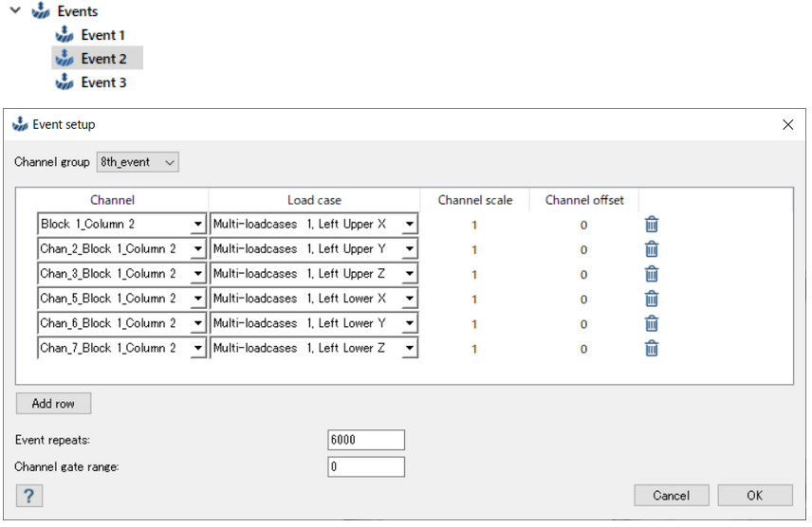812x527 pixels.
Task: Open the Channel group dropdown
Action: pos(138,162)
